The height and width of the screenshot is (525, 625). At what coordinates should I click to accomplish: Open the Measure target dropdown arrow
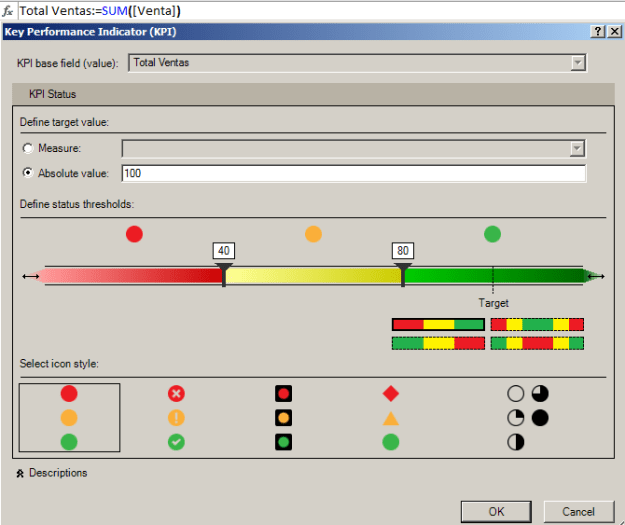click(x=577, y=148)
